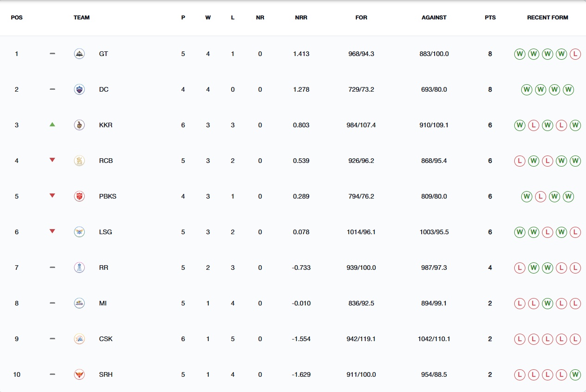
Task: Sort table by NRR column header
Action: tap(301, 18)
